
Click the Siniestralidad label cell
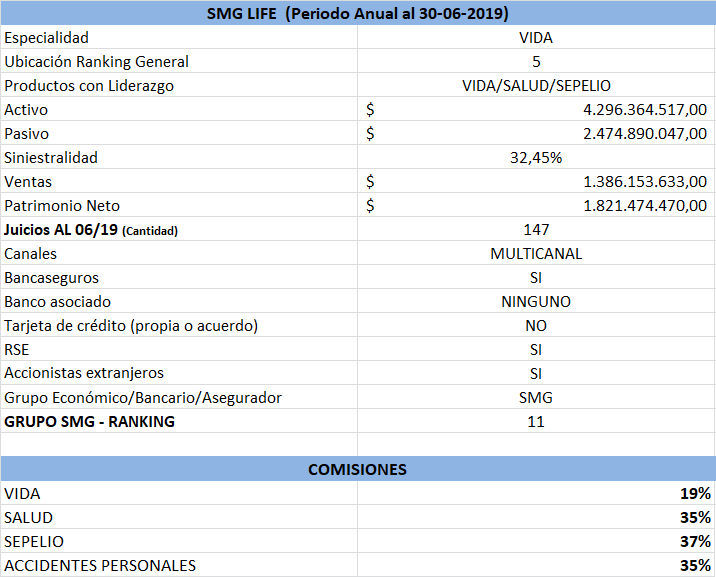pyautogui.click(x=179, y=157)
